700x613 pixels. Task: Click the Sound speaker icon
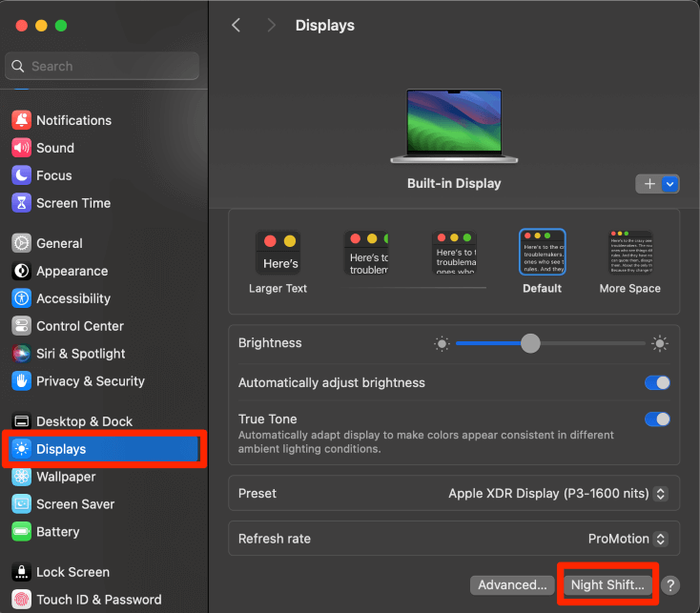(x=21, y=148)
